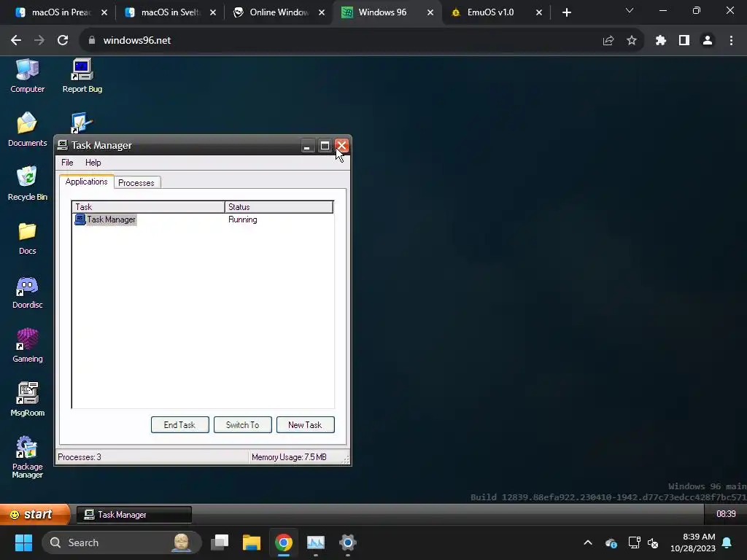The width and height of the screenshot is (747, 560).
Task: Sort by the Status column header
Action: click(279, 206)
